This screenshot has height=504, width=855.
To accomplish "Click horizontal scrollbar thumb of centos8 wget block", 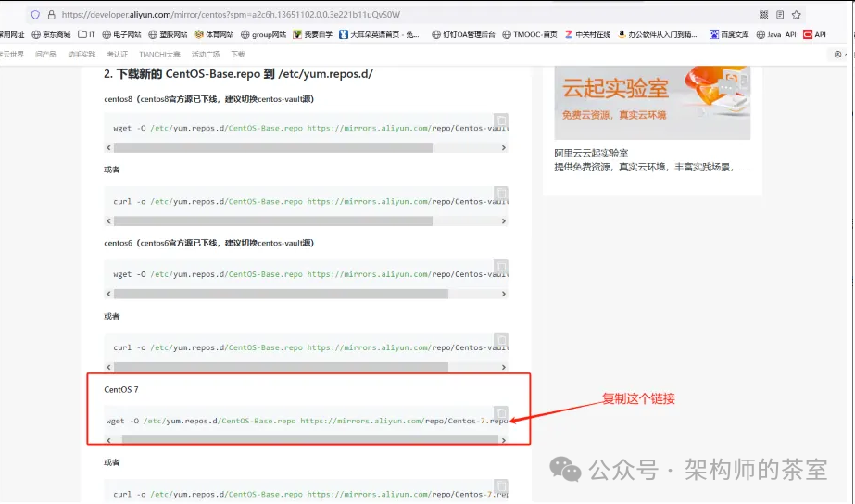I will (x=273, y=148).
